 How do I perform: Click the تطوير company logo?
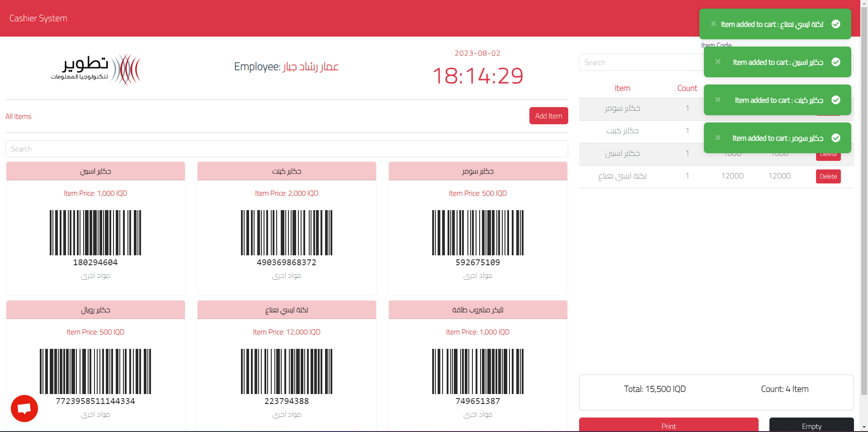(x=95, y=69)
